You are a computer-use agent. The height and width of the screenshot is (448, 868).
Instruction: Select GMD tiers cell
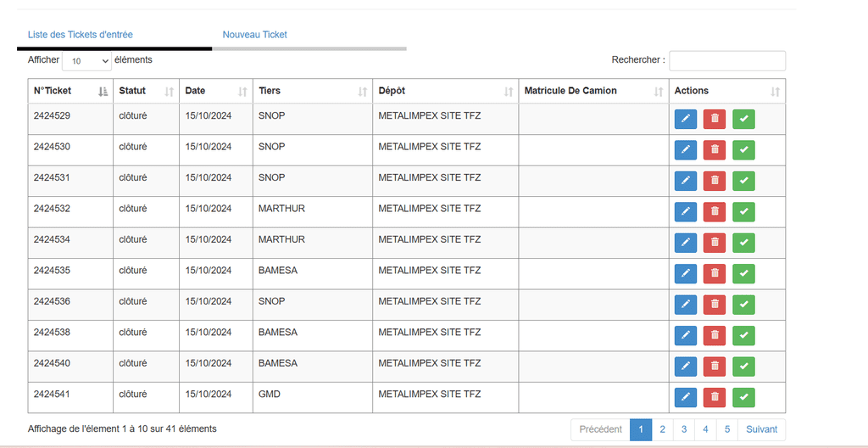pos(313,398)
